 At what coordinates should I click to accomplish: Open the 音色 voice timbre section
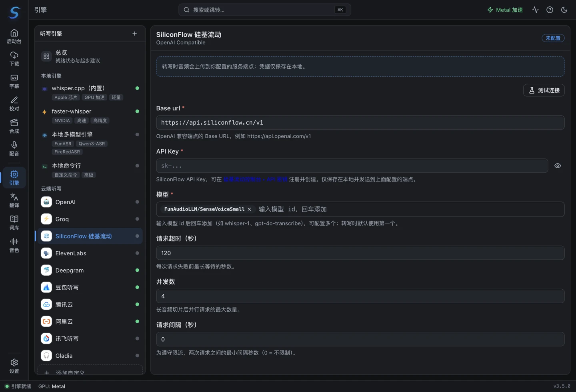tap(14, 245)
